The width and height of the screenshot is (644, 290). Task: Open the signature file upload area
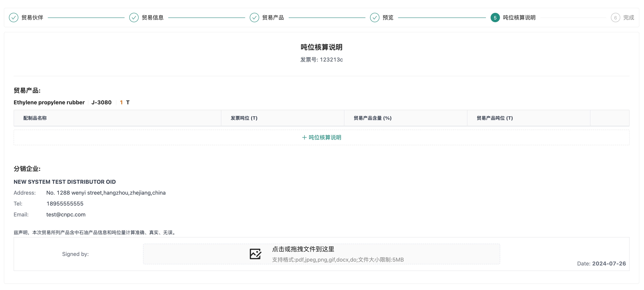[321, 254]
